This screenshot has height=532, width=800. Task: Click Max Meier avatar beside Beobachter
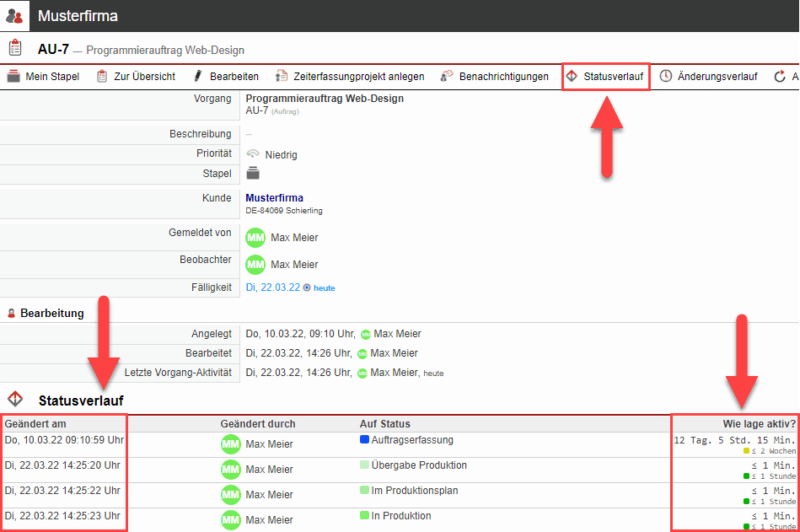coord(255,265)
